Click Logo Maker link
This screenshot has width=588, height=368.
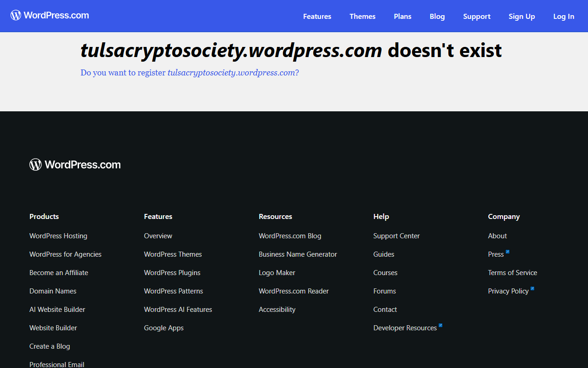click(x=277, y=273)
